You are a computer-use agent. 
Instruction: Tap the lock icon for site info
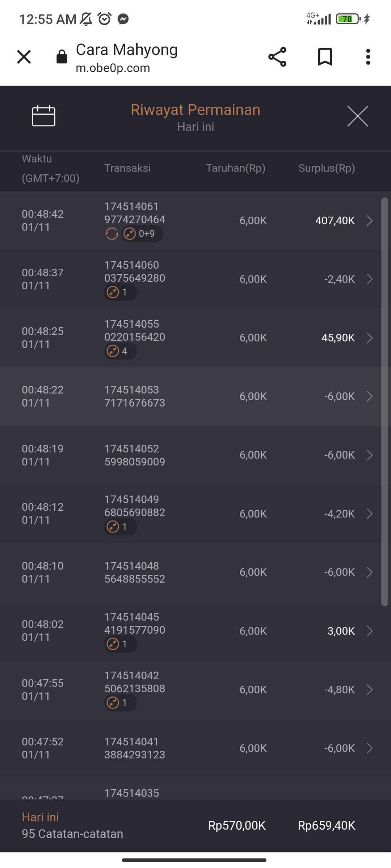point(62,57)
